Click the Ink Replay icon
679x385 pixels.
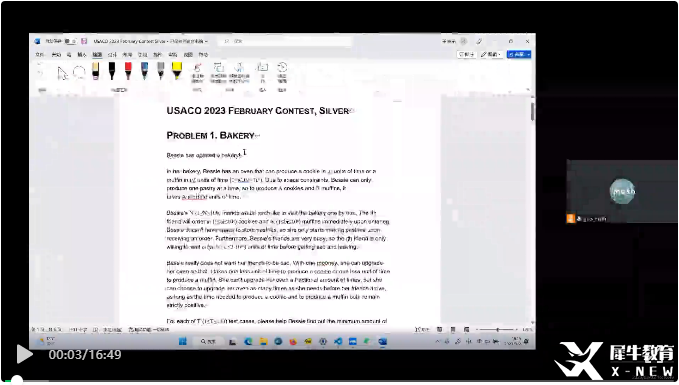pyautogui.click(x=282, y=72)
